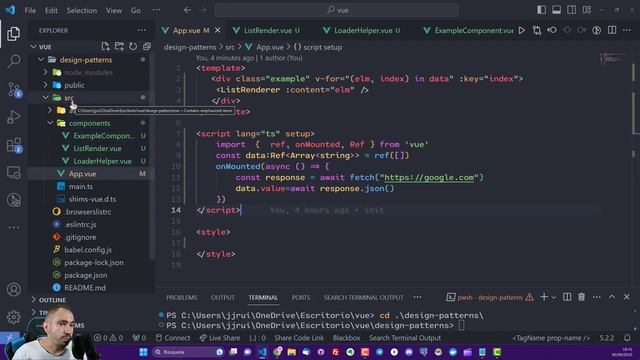Close the App.vue tab
The width and height of the screenshot is (640, 360).
218,30
